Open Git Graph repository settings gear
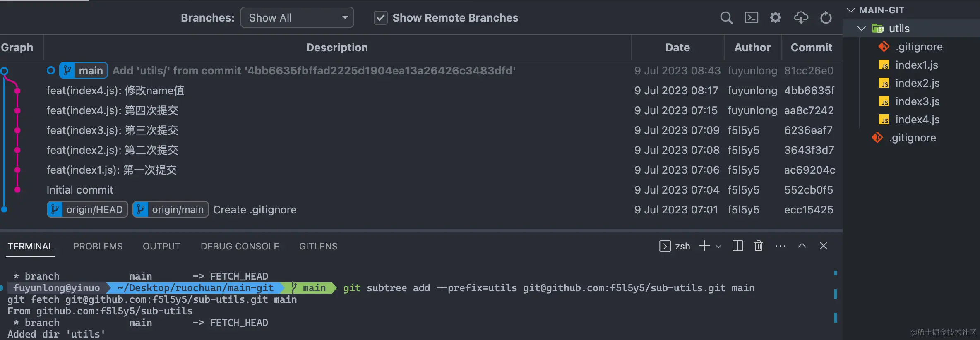This screenshot has height=340, width=980. click(x=776, y=18)
